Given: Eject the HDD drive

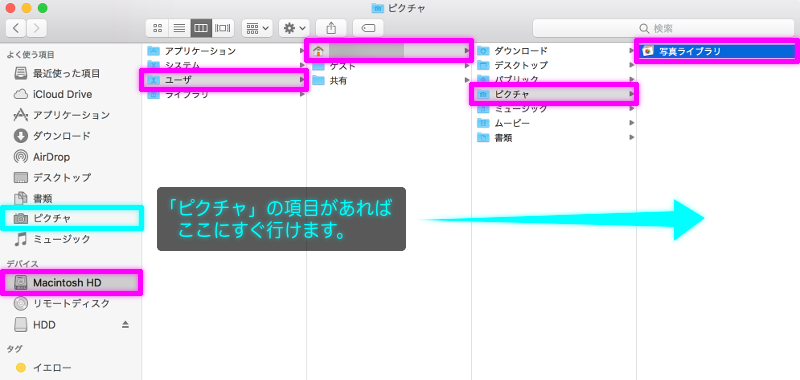Looking at the screenshot, I should (x=126, y=325).
